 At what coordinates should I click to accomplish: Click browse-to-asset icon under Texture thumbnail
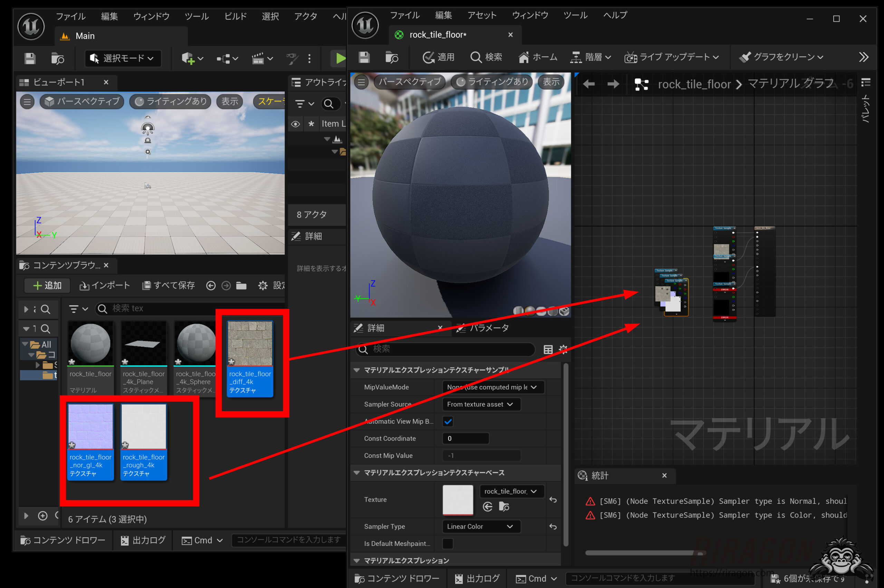(x=504, y=507)
